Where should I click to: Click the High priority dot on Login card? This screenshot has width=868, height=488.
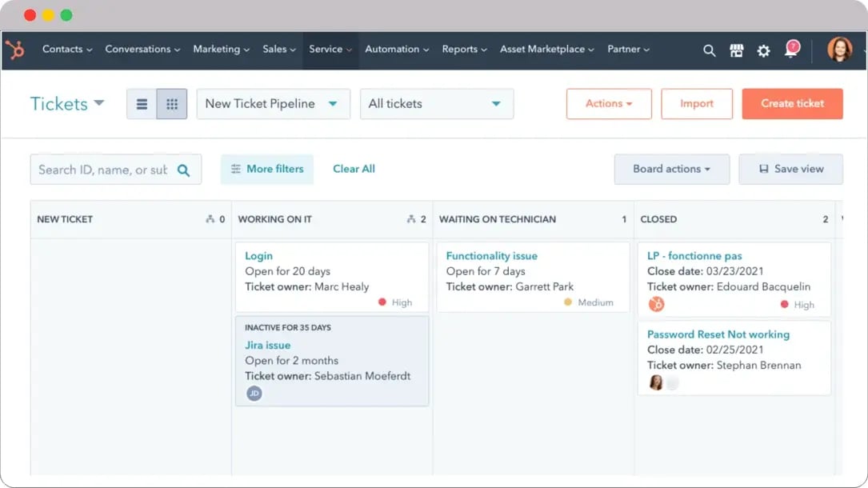(x=382, y=302)
